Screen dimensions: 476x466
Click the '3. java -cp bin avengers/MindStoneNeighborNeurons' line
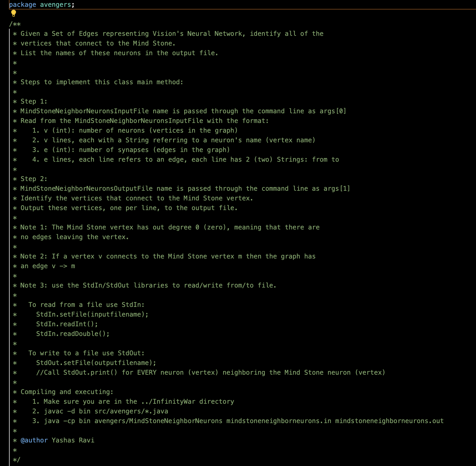pos(238,421)
